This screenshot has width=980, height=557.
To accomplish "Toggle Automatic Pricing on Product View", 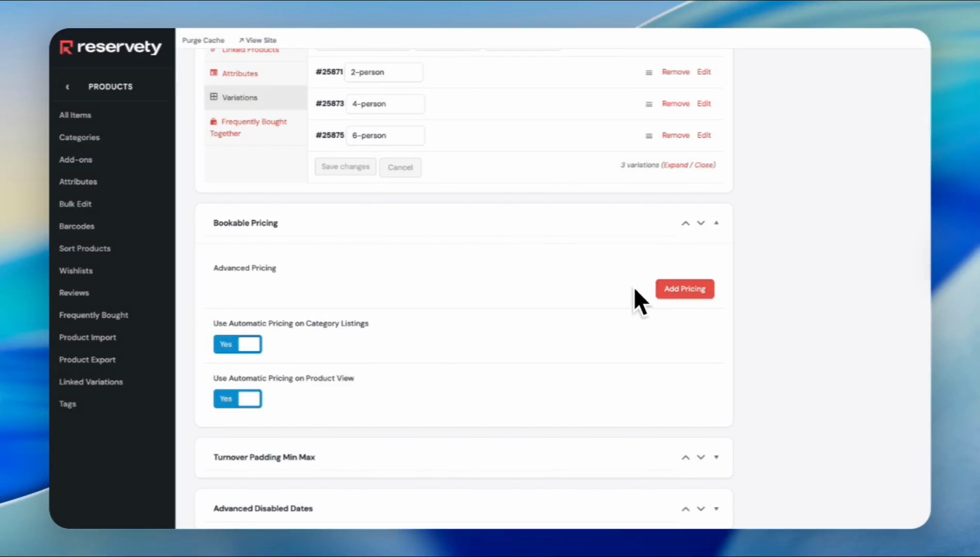I will [x=238, y=399].
